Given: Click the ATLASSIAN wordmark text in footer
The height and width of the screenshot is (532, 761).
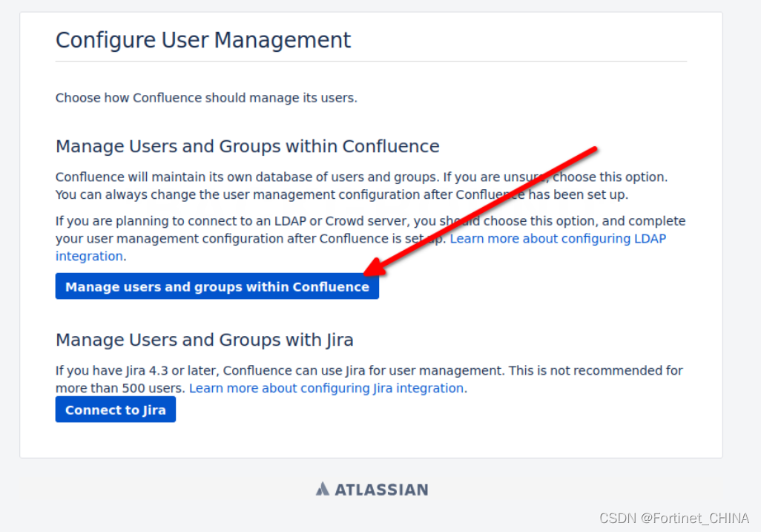Looking at the screenshot, I should [381, 490].
